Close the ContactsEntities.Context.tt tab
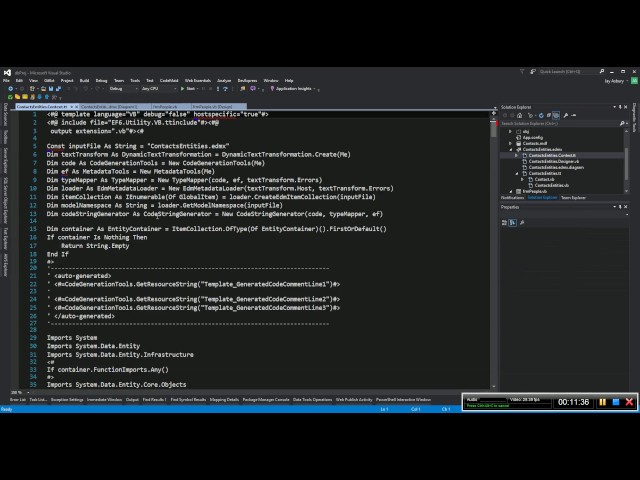This screenshot has width=640, height=480. [76, 107]
